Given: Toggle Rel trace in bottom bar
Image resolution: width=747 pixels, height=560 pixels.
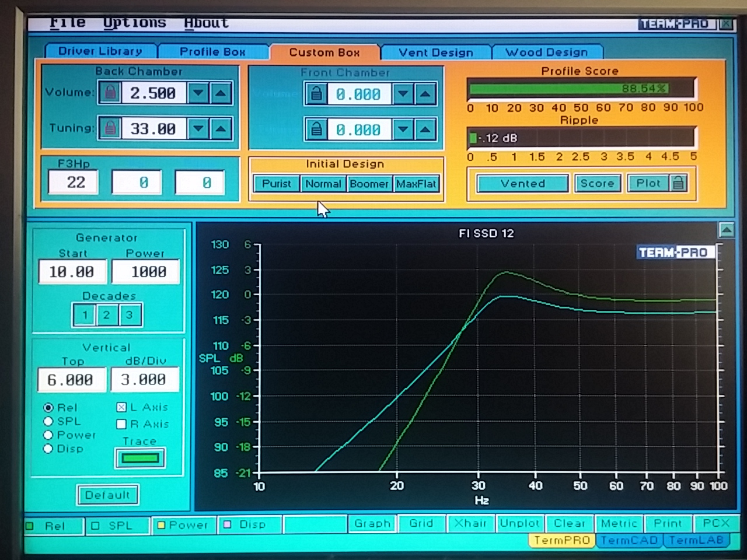Looking at the screenshot, I should click(x=53, y=526).
